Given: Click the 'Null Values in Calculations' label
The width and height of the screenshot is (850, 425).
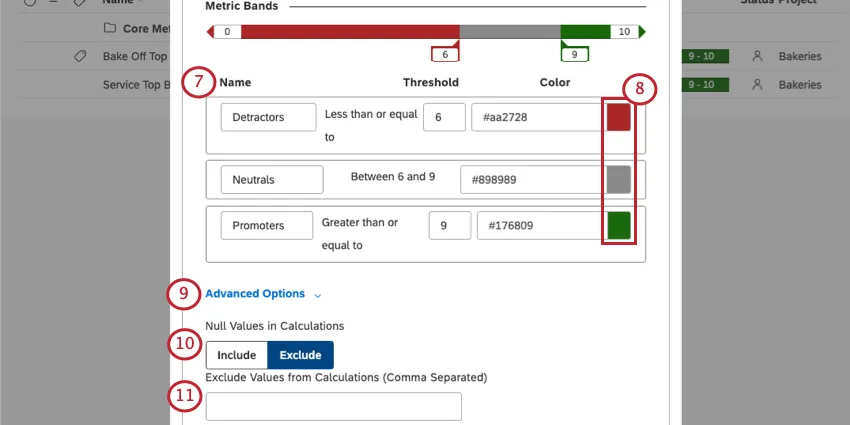Looking at the screenshot, I should tap(274, 326).
